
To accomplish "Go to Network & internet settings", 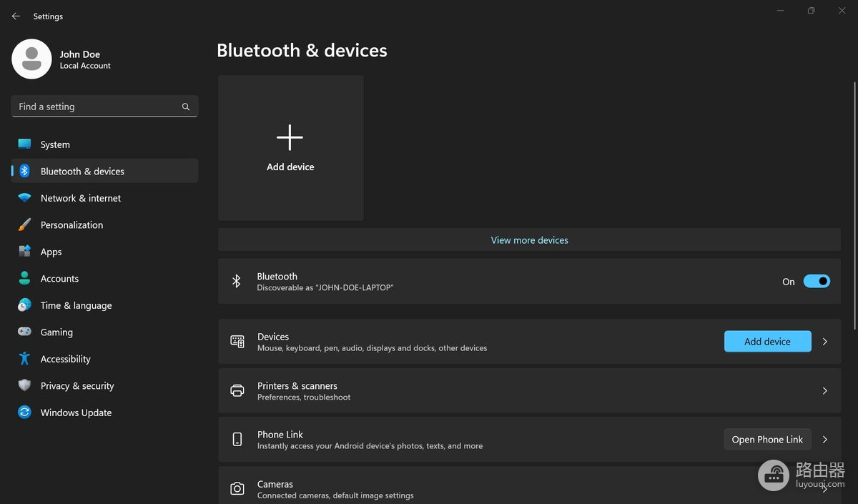I will (104, 198).
